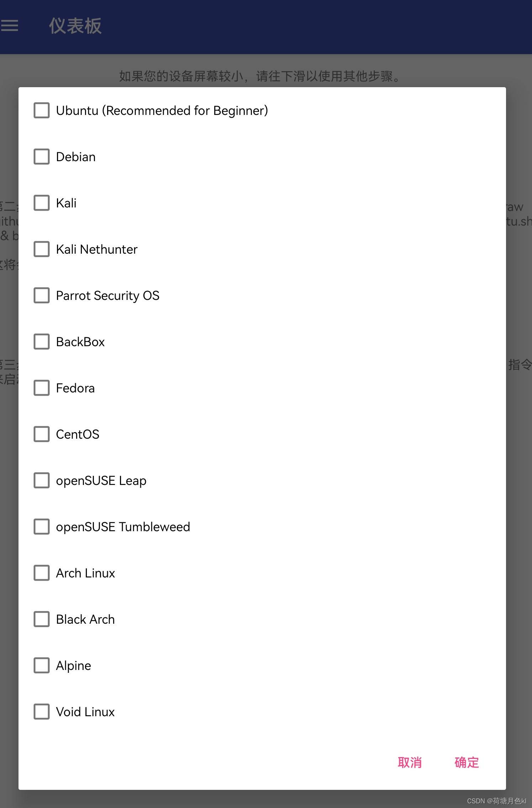Screen dimensions: 532x808
Task: Check the Void Linux checkbox
Action: [x=42, y=712]
